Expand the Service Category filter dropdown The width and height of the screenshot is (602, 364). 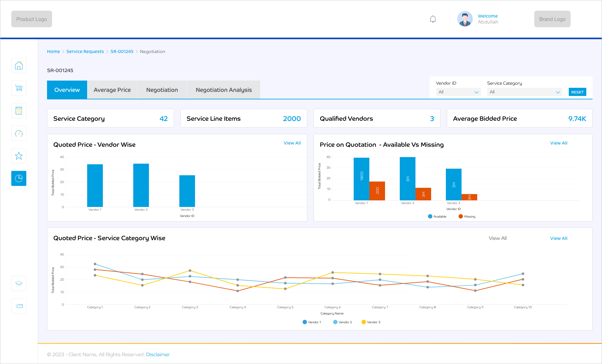(525, 92)
